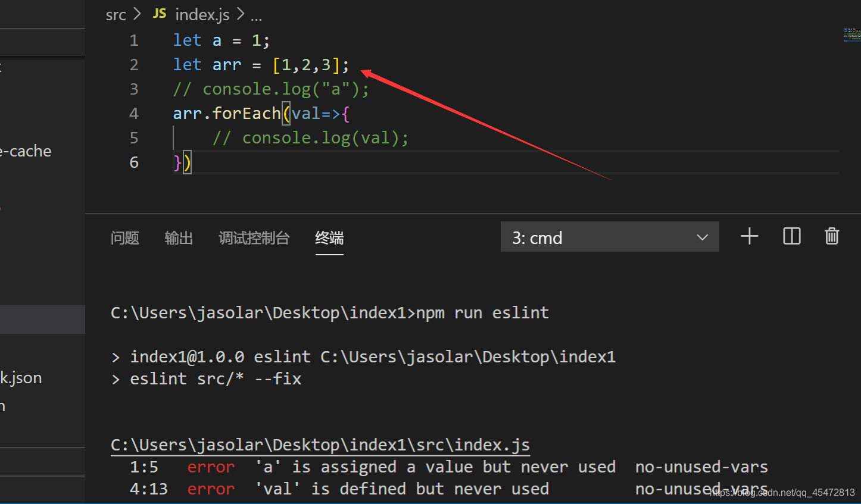The image size is (861, 504).
Task: Click the '// console.log(val);' comment line
Action: 311,138
